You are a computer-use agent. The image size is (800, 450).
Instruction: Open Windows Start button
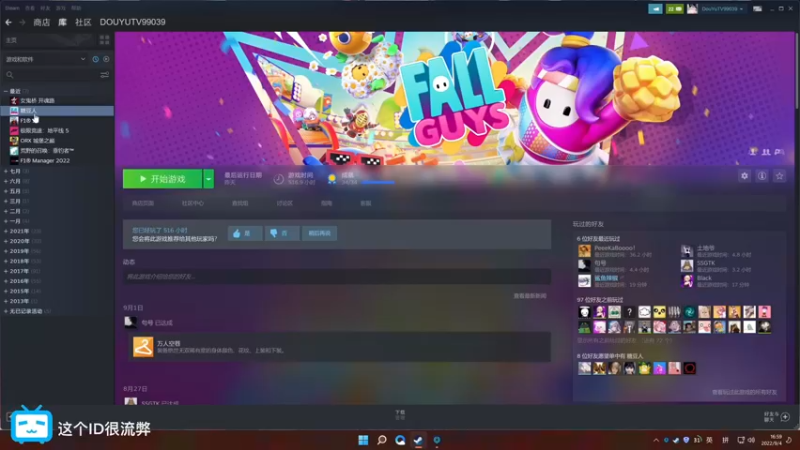pyautogui.click(x=363, y=440)
